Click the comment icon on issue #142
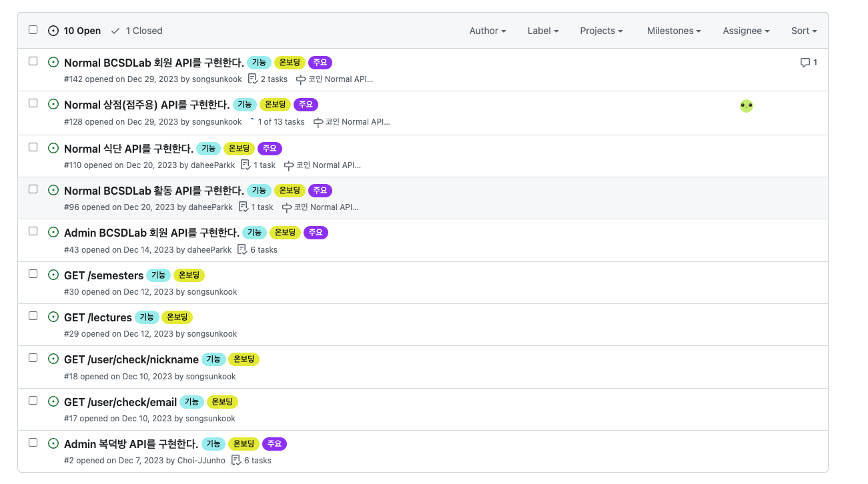The height and width of the screenshot is (484, 868). (805, 63)
